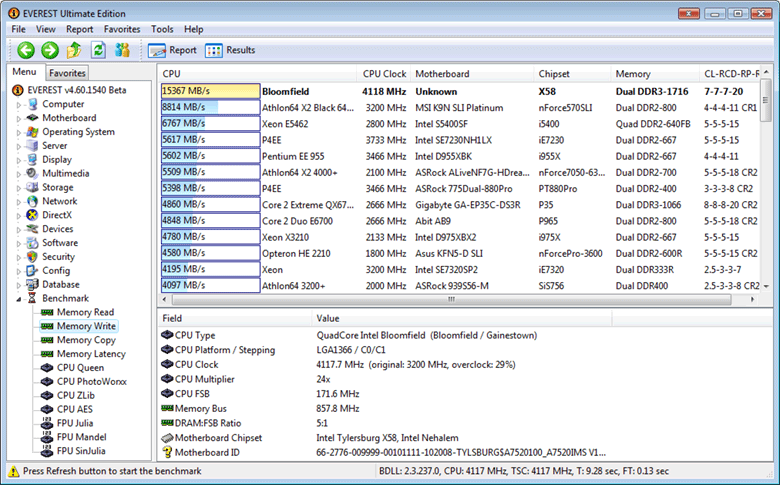Open the Report toolbar button
The height and width of the screenshot is (485, 780).
point(172,50)
